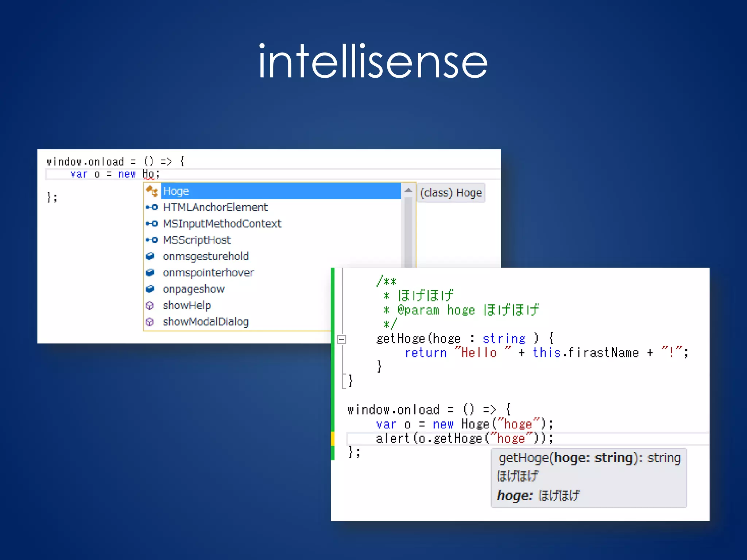
Task: Click the (class) Hoge tooltip
Action: pos(451,192)
